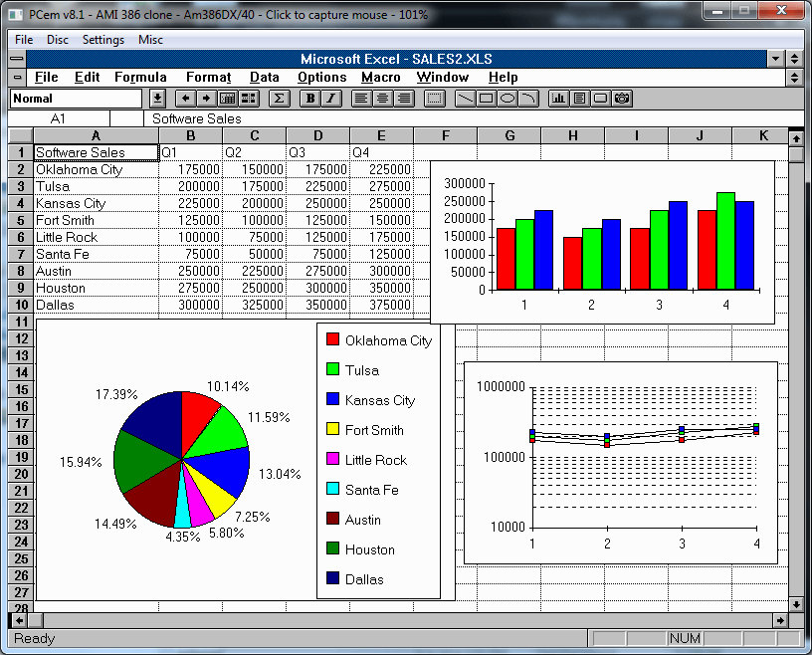Select the Line drawing tool
This screenshot has width=812, height=655.
click(x=465, y=99)
